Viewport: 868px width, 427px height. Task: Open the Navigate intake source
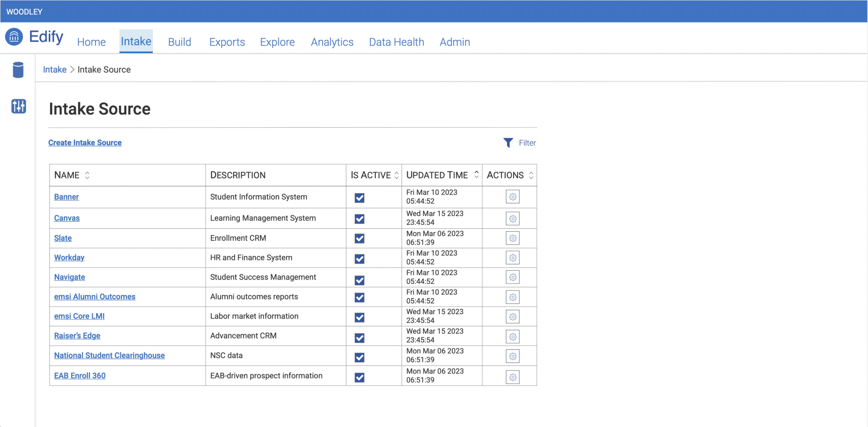(x=69, y=277)
